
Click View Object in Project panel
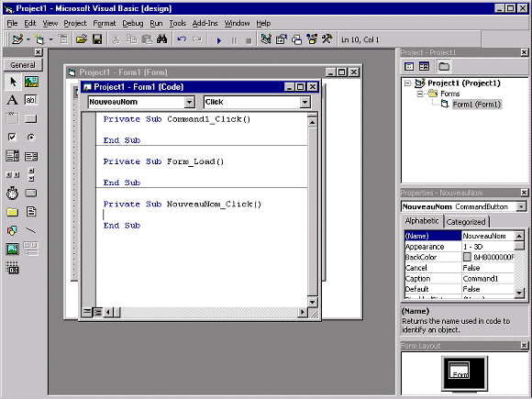(x=424, y=66)
